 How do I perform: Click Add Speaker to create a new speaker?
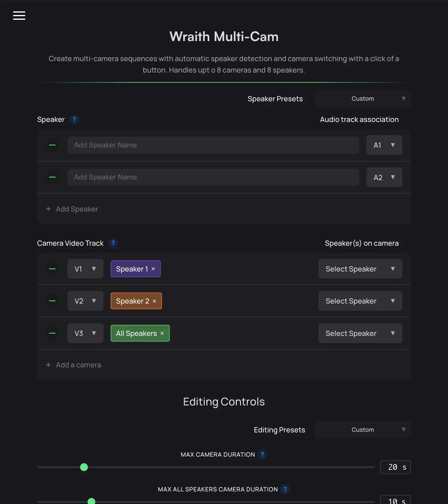click(x=72, y=209)
